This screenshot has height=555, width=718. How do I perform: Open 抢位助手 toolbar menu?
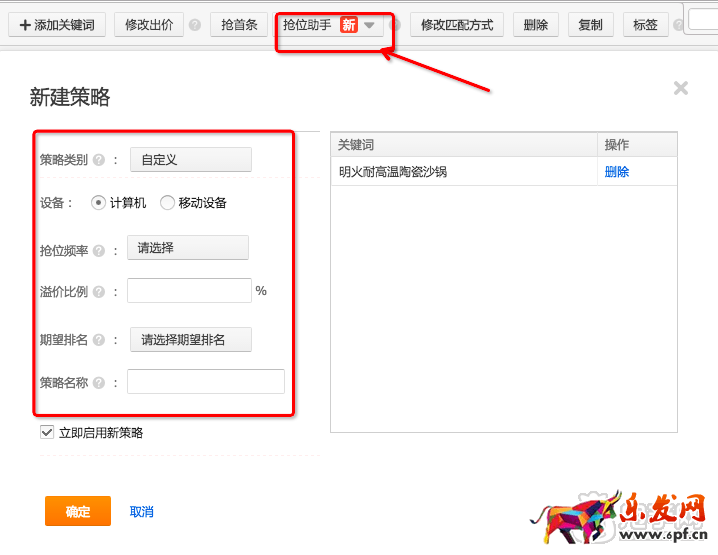tap(329, 25)
